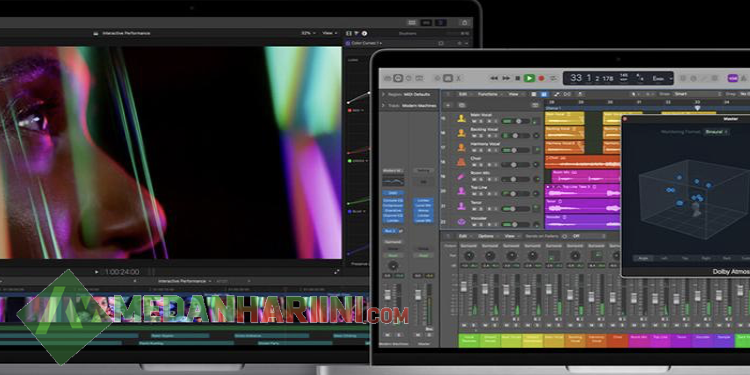This screenshot has height=375, width=750.
Task: Click the duplicate track icon beside plus
Action: click(x=462, y=105)
